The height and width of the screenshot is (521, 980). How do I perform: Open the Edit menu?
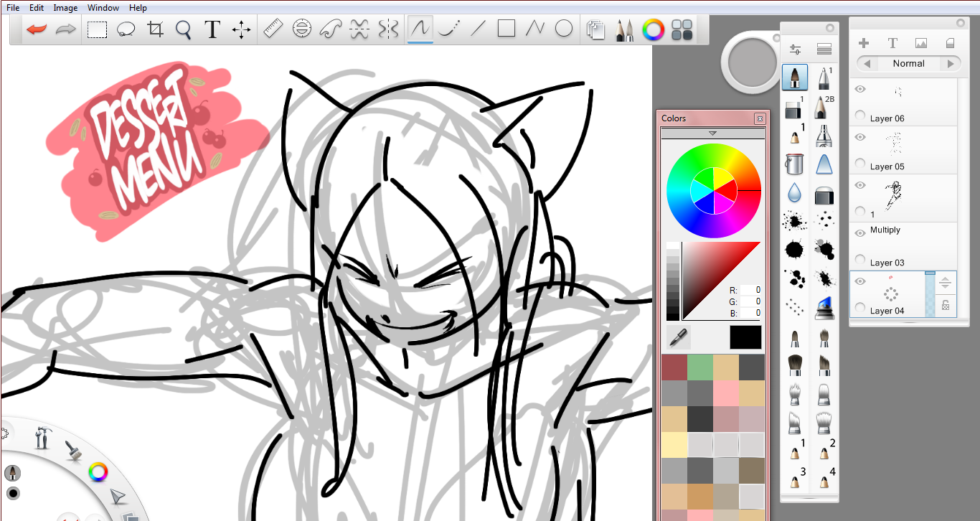click(x=37, y=8)
